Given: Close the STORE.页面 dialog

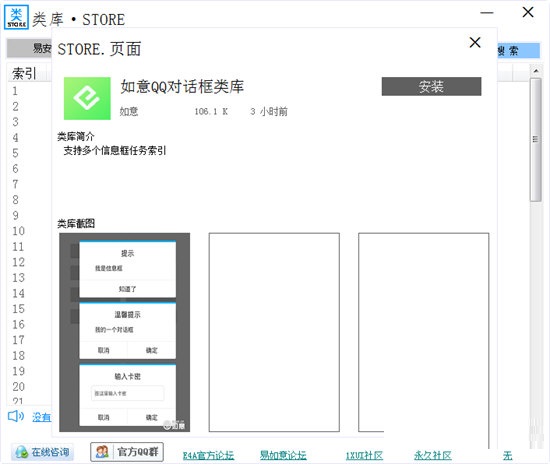Looking at the screenshot, I should 475,42.
